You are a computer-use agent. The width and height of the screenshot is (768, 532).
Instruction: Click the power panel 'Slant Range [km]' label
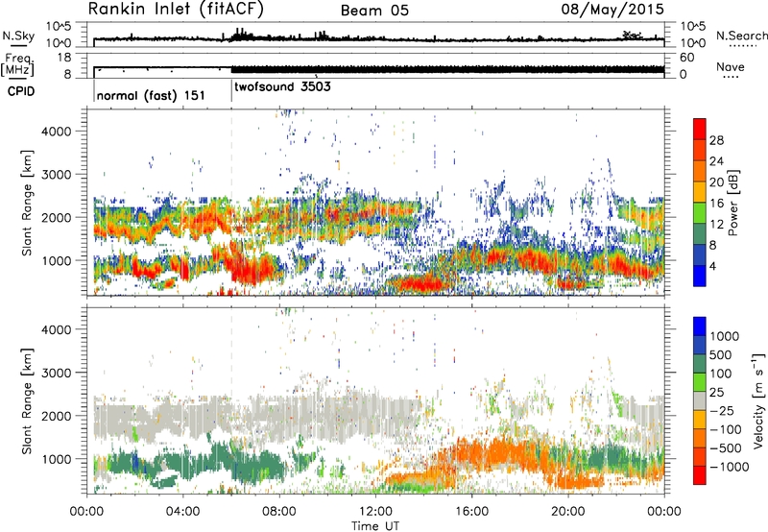click(x=27, y=203)
